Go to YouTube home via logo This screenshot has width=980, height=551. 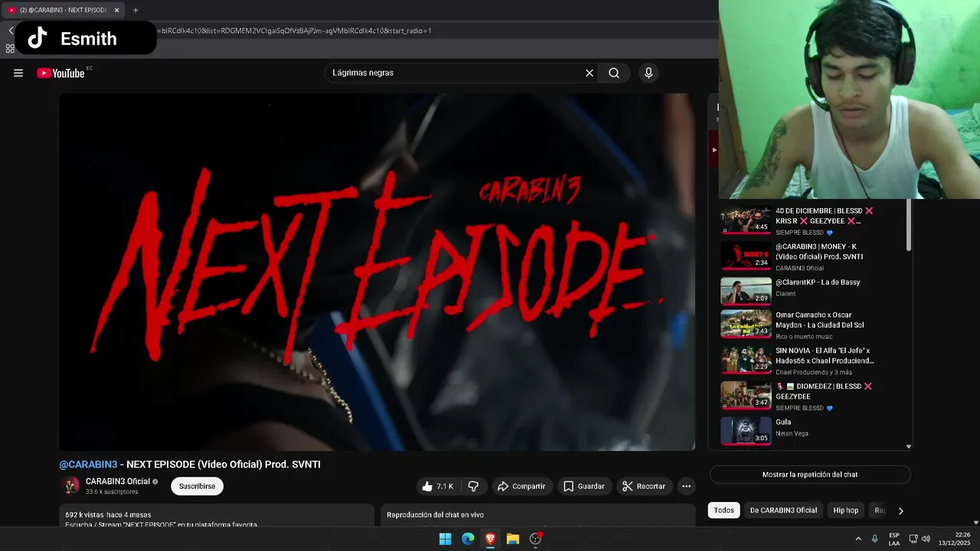tap(61, 73)
